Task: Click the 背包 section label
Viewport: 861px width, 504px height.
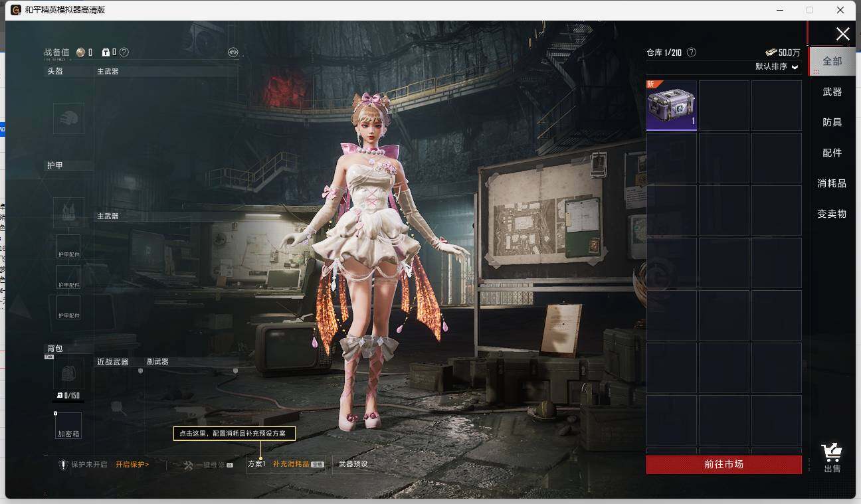Action: pos(54,349)
